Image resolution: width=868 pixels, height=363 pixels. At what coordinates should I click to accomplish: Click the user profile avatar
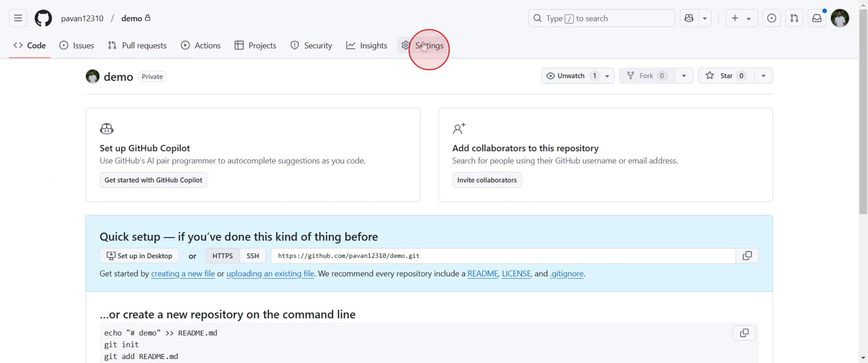[839, 18]
